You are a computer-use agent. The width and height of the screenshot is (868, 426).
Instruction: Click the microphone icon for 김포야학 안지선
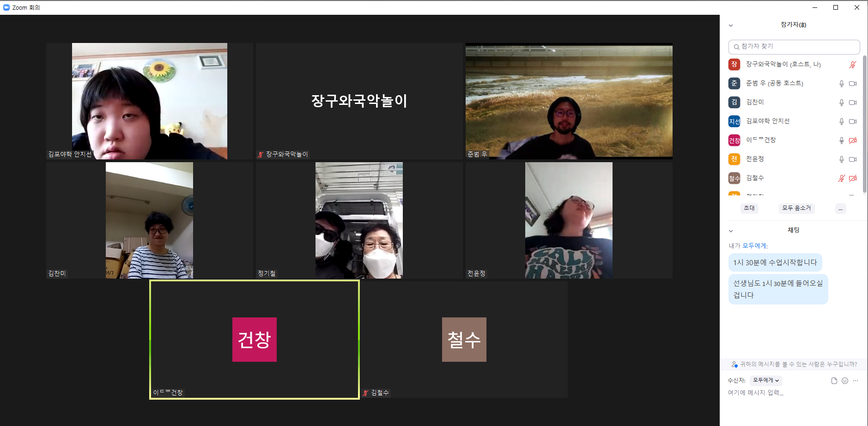[842, 122]
